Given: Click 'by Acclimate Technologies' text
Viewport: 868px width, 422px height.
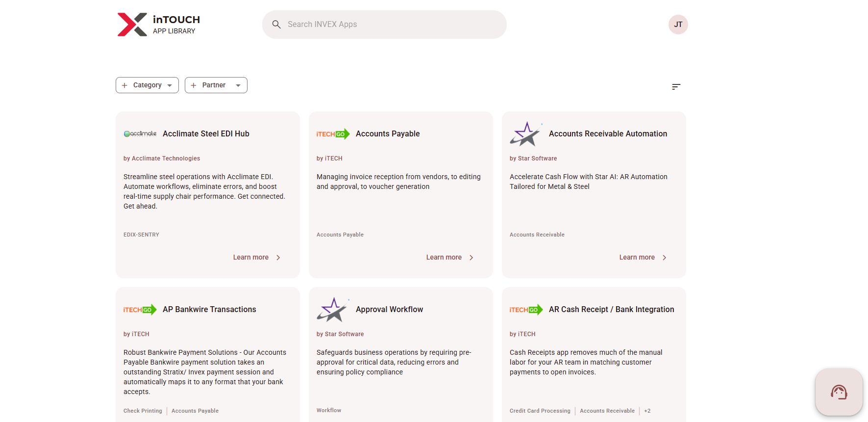Looking at the screenshot, I should [x=162, y=158].
